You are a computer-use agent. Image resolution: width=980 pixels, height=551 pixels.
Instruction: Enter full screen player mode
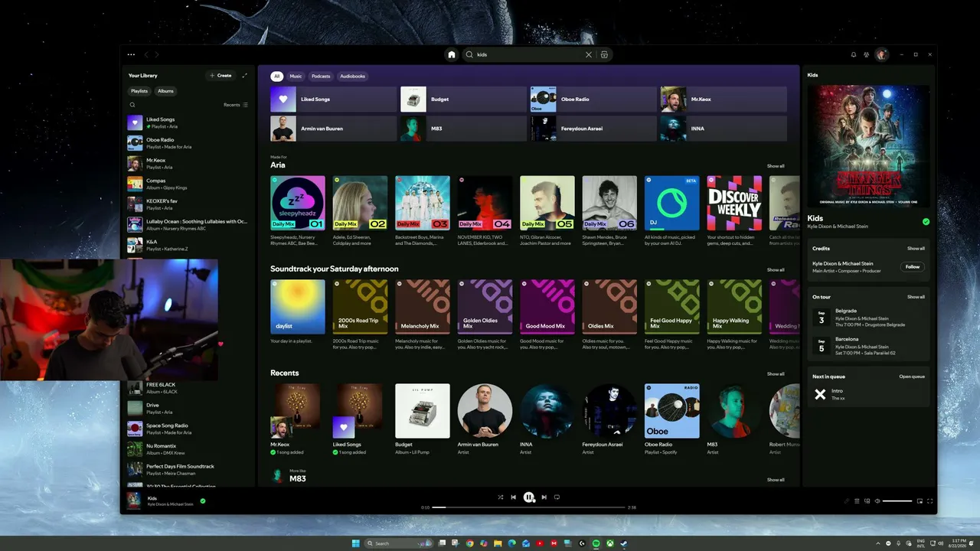click(930, 501)
